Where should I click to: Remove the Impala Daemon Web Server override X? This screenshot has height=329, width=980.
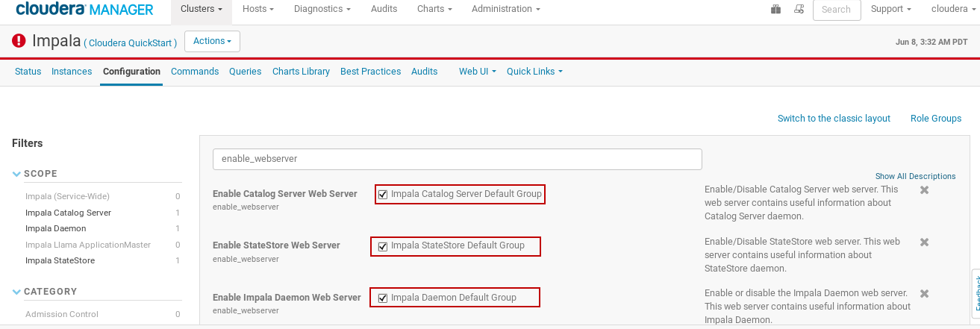924,294
